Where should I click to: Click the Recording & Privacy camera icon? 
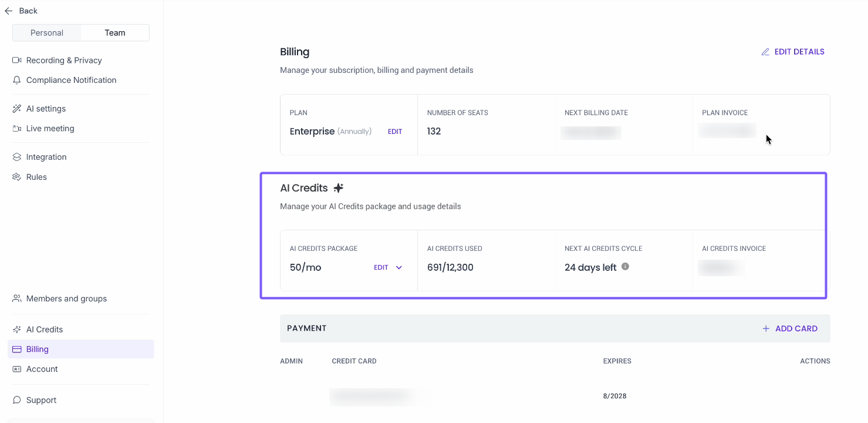17,61
